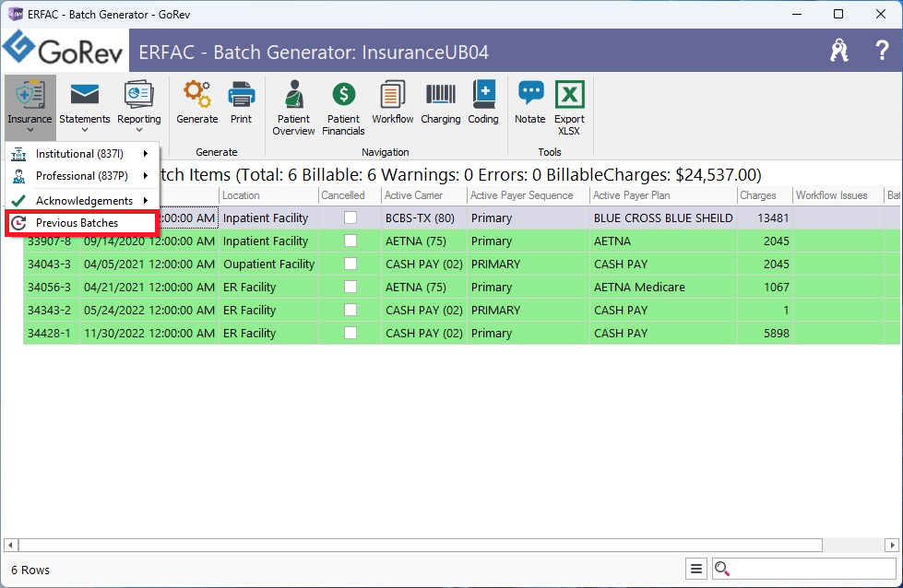The height and width of the screenshot is (588, 903).
Task: Toggle Cancelled checkbox for row 34056-3
Action: pos(351,287)
